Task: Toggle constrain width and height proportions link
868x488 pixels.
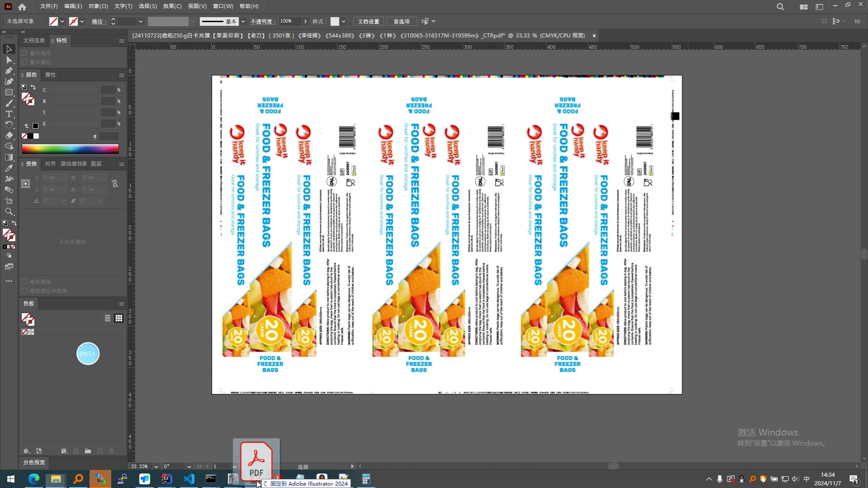Action: coord(115,183)
